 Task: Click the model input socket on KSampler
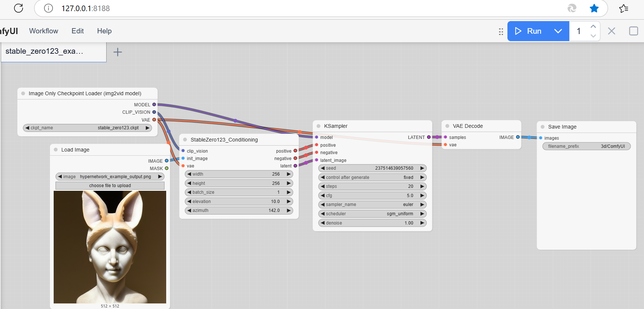click(316, 137)
